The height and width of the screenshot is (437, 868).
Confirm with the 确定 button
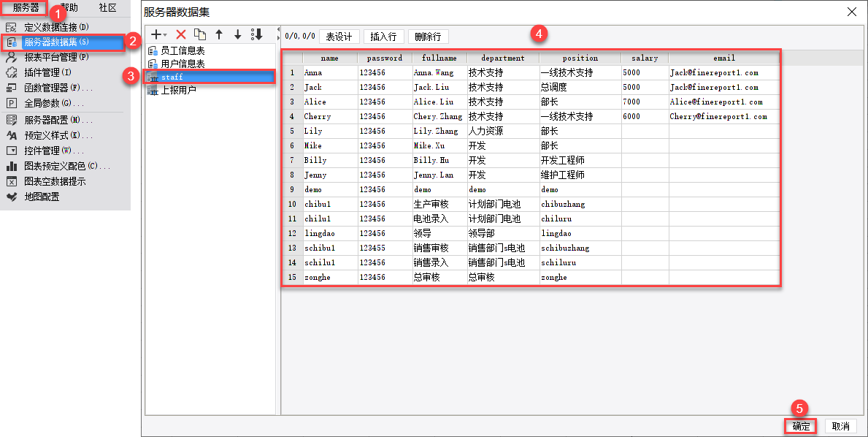(801, 426)
